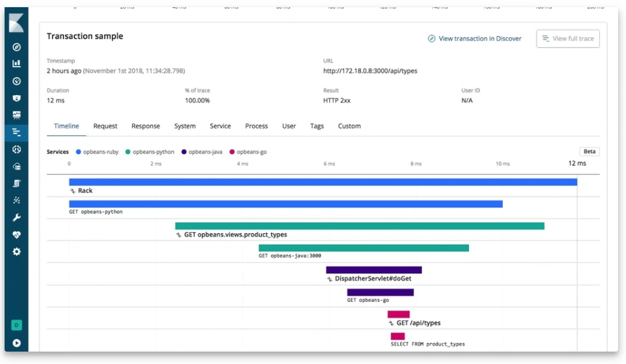Open the Dev Tools wrench sidebar icon
This screenshot has width=626, height=364.
click(x=16, y=218)
